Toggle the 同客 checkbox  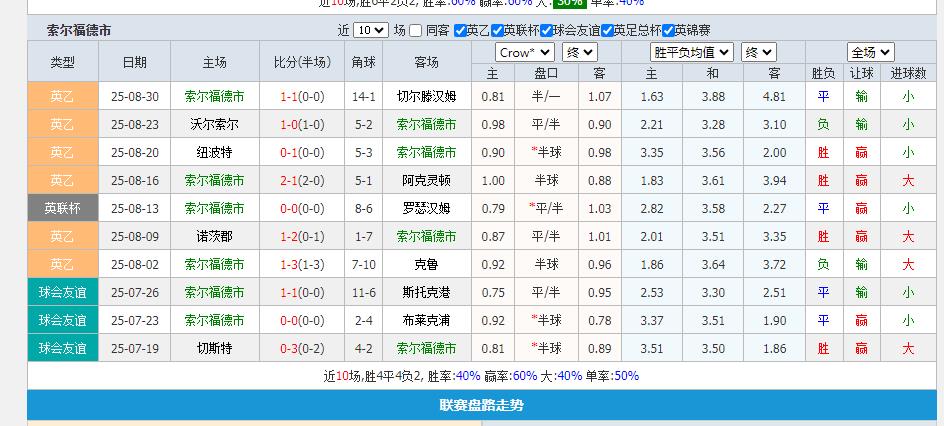pyautogui.click(x=417, y=31)
